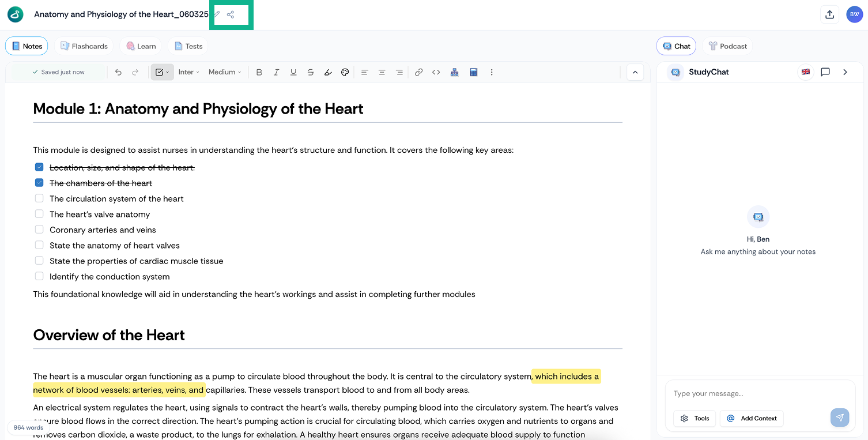Open the BW user profile avatar
Viewport: 868px width, 440px height.
tap(855, 14)
